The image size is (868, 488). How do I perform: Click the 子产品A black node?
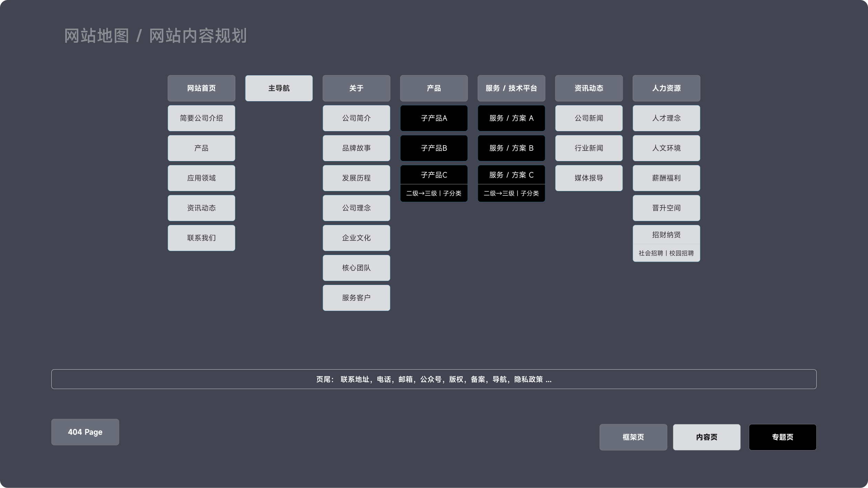(434, 118)
